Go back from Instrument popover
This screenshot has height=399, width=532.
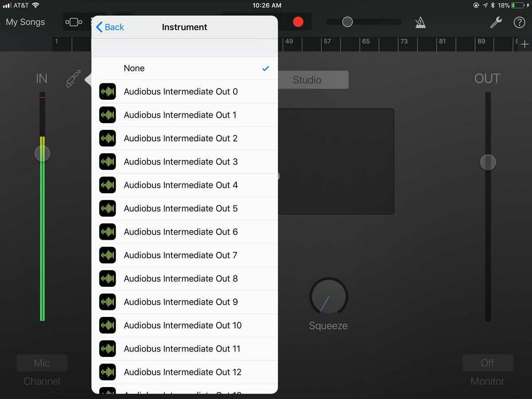click(110, 27)
